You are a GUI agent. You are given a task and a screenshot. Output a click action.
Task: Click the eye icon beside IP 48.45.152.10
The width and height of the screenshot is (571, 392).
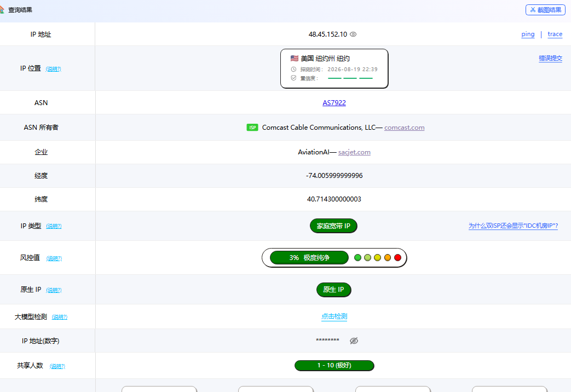pyautogui.click(x=353, y=34)
